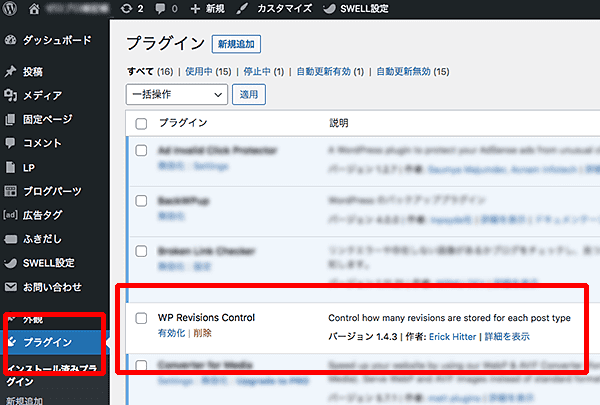Check the WP Revisions Control checkbox
The image size is (600, 405).
pyautogui.click(x=141, y=318)
